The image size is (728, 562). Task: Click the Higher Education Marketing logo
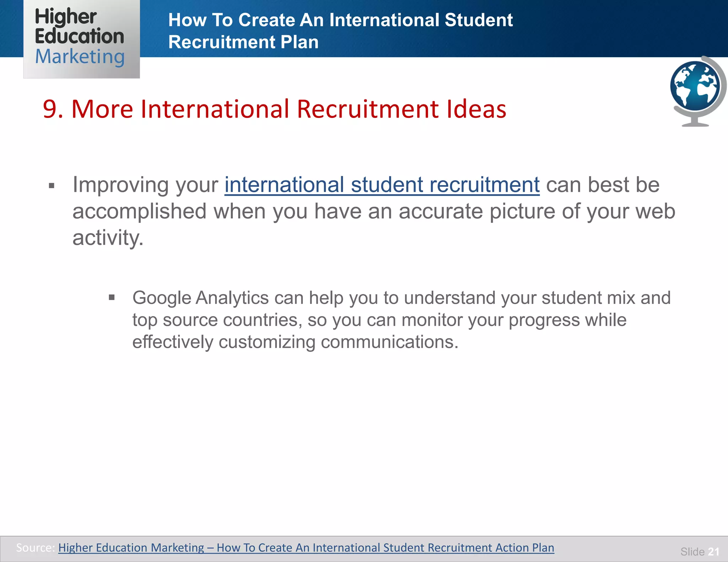point(81,38)
